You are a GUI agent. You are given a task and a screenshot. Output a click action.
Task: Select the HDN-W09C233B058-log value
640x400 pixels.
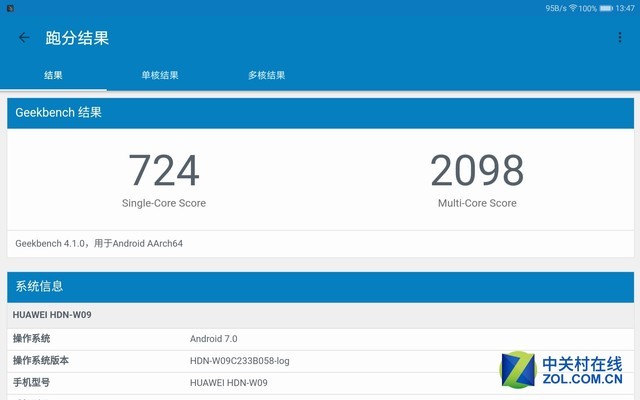[240, 361]
